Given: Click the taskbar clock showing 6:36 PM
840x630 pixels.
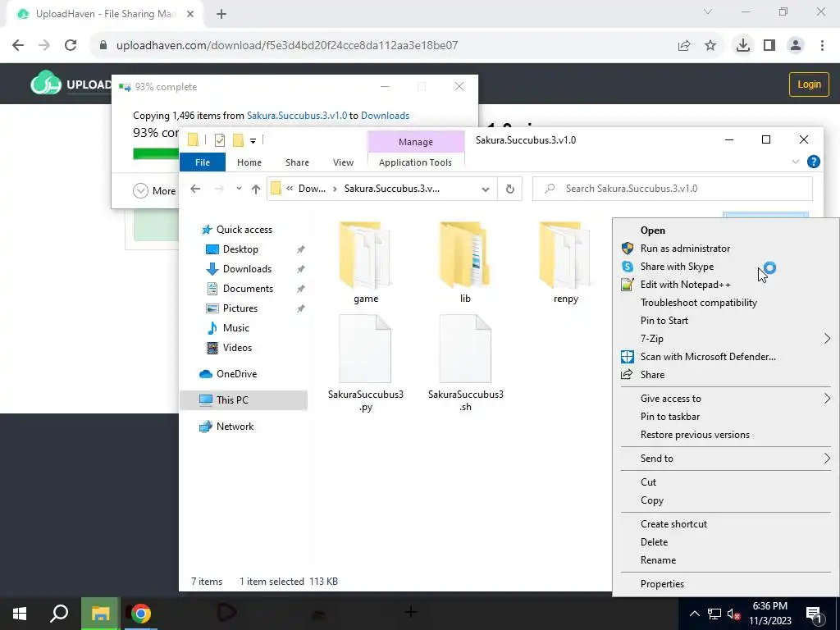Looking at the screenshot, I should [x=769, y=614].
